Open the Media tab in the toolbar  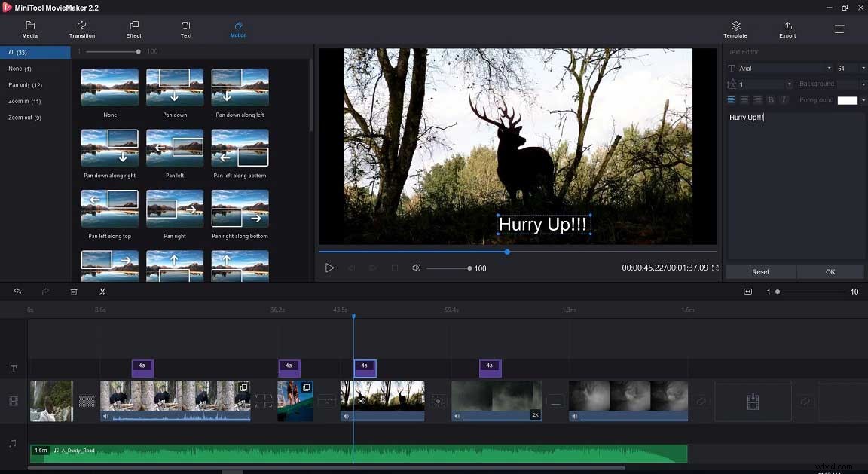(29, 29)
